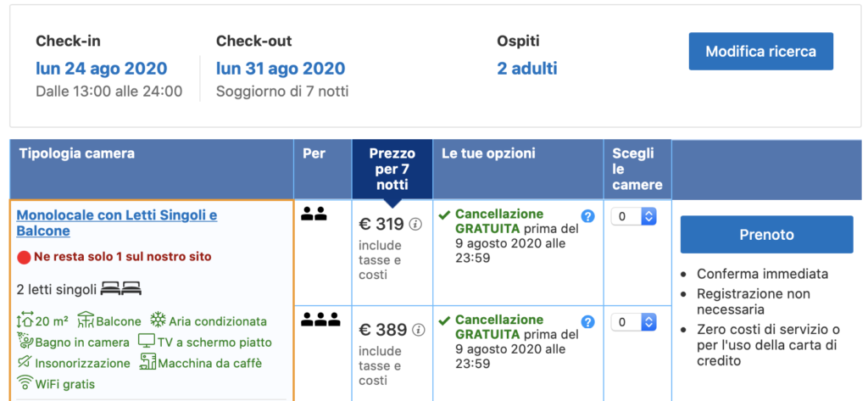868x401 pixels.
Task: Click the two-guest occupancy icon
Action: pyautogui.click(x=314, y=214)
